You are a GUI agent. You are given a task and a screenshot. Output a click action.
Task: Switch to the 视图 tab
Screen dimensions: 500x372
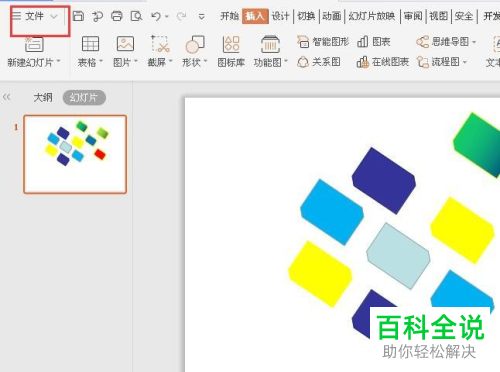438,16
